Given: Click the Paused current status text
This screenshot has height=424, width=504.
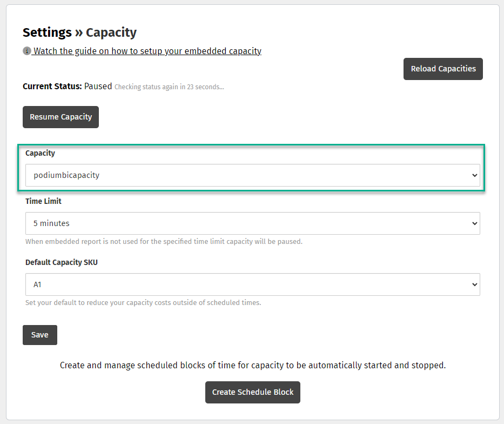Looking at the screenshot, I should pyautogui.click(x=98, y=86).
